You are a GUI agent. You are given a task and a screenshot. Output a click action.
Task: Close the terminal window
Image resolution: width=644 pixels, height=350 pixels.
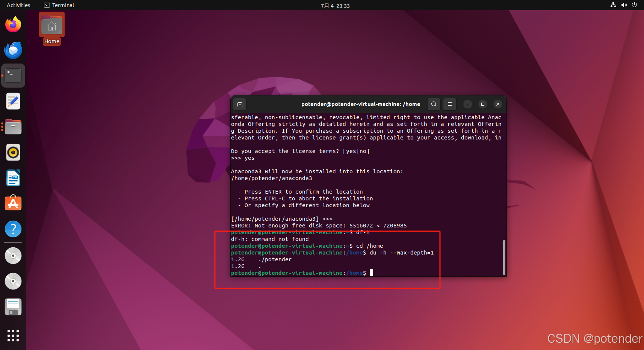498,104
